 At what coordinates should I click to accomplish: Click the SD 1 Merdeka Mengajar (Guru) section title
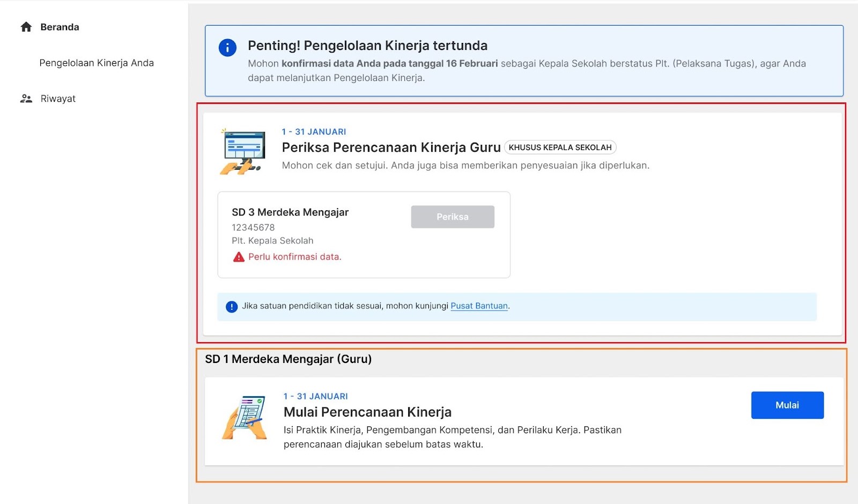coord(289,359)
